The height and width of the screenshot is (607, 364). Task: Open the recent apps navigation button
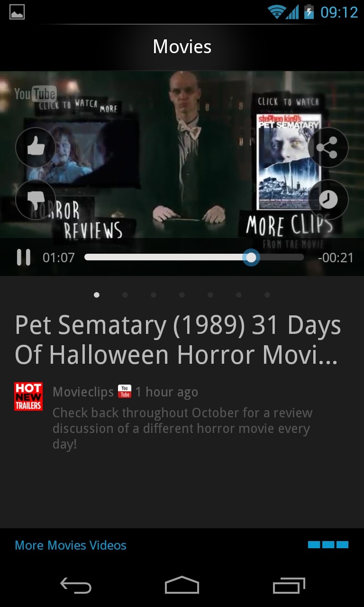click(289, 586)
